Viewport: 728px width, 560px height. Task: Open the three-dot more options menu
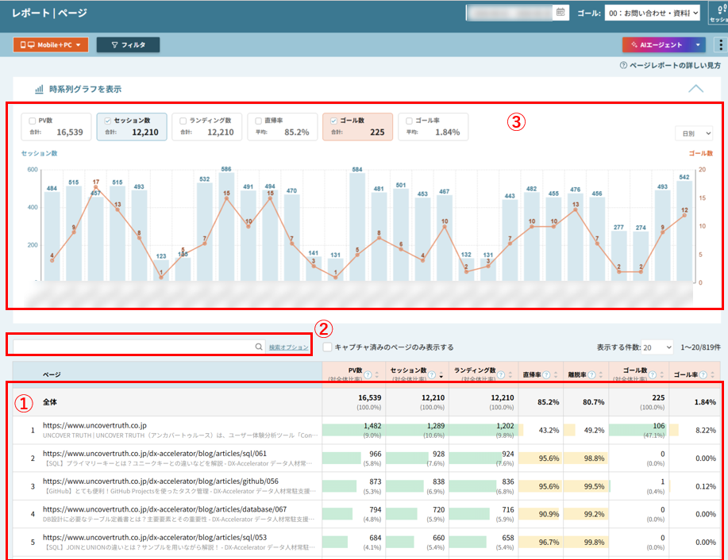pyautogui.click(x=721, y=44)
